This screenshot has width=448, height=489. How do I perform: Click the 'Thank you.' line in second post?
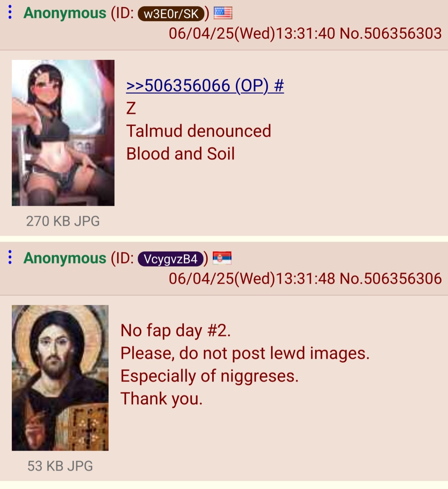click(161, 399)
